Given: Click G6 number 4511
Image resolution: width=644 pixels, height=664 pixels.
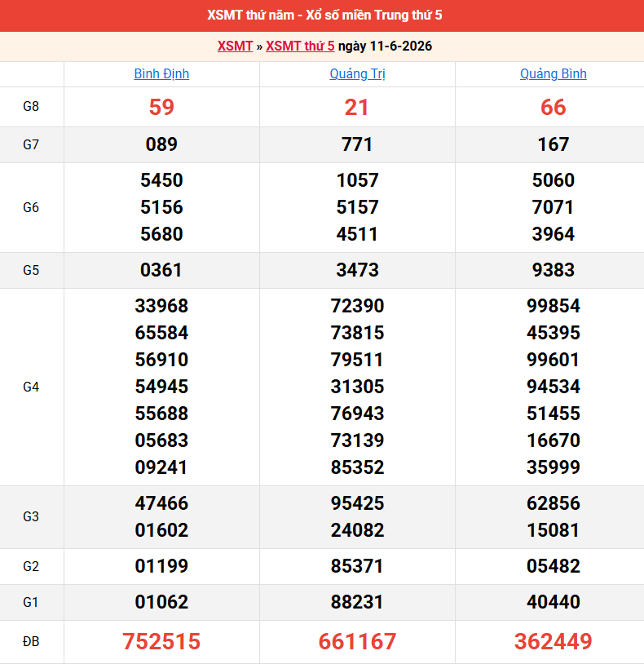Looking at the screenshot, I should tap(357, 234).
